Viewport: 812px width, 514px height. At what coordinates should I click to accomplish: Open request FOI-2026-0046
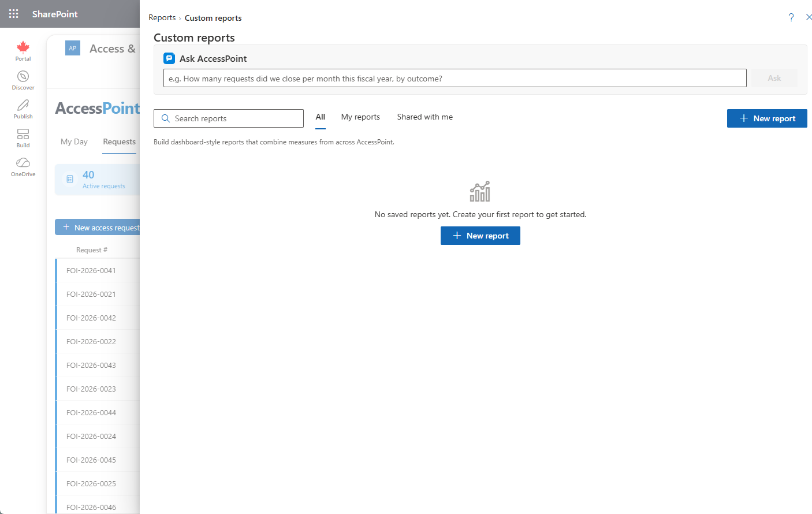(91, 508)
